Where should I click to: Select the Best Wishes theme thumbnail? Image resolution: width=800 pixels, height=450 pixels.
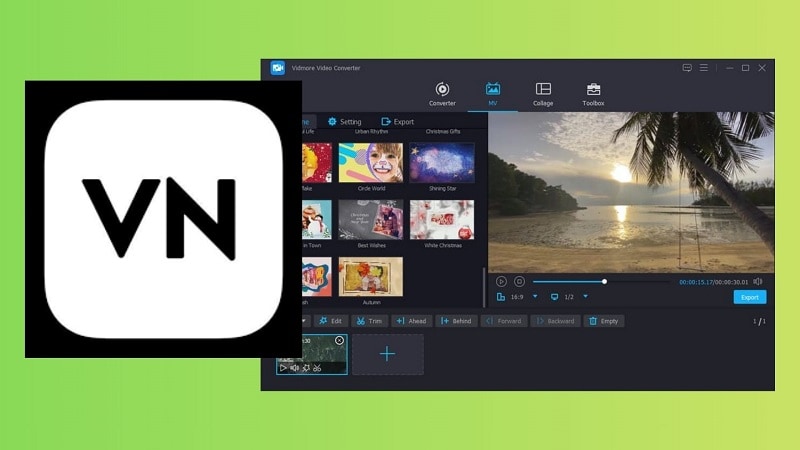click(x=371, y=220)
